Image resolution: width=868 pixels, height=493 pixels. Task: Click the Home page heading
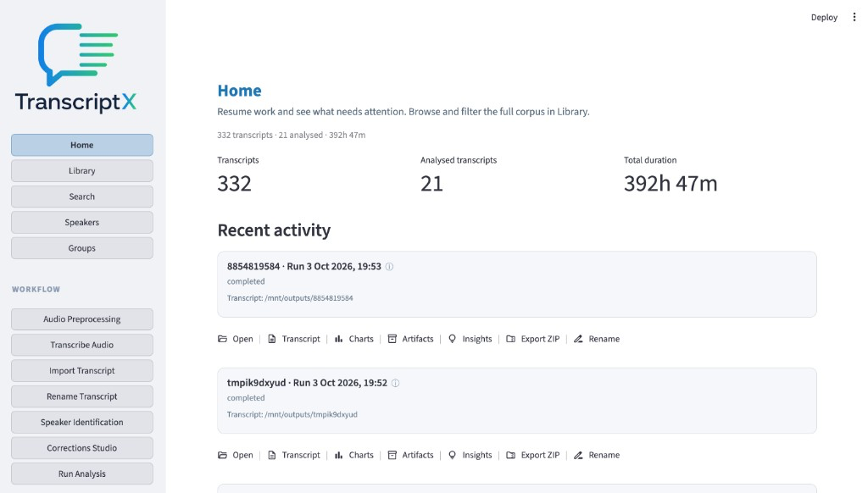click(239, 90)
